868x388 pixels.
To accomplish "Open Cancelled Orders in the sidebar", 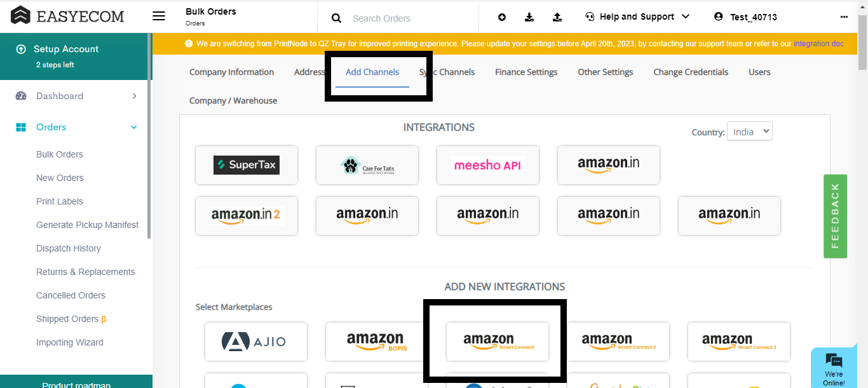I will (71, 295).
